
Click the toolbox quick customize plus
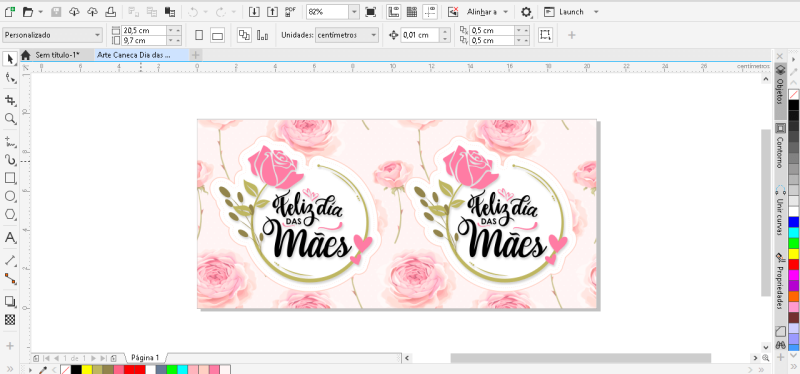coord(10,346)
